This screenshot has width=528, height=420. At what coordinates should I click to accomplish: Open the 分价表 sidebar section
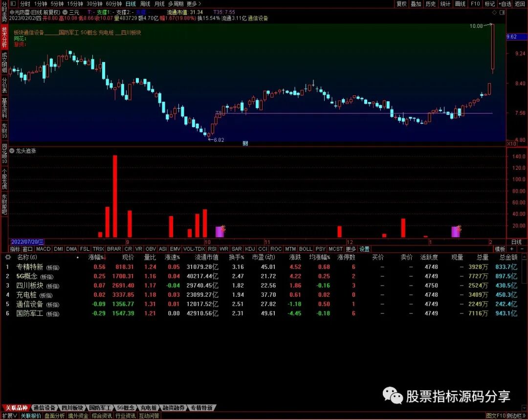[x=4, y=85]
